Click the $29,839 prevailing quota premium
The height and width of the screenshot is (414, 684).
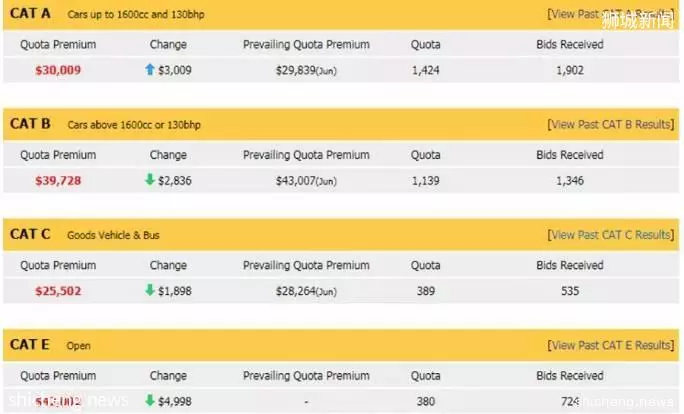click(306, 70)
